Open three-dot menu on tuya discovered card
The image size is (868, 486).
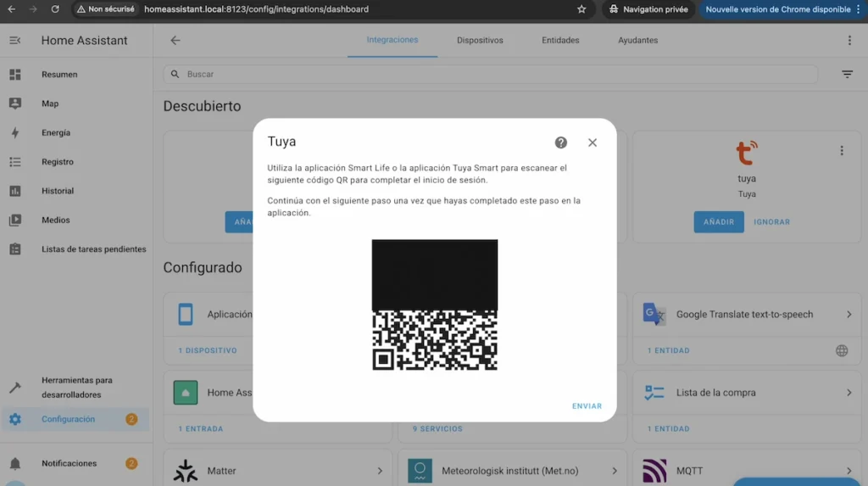coord(842,151)
